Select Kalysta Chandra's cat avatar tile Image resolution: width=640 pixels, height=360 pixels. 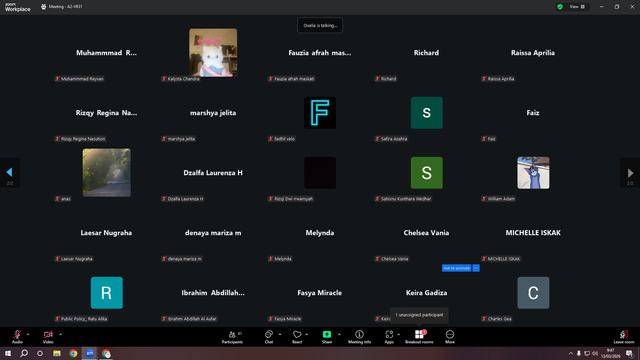(213, 53)
